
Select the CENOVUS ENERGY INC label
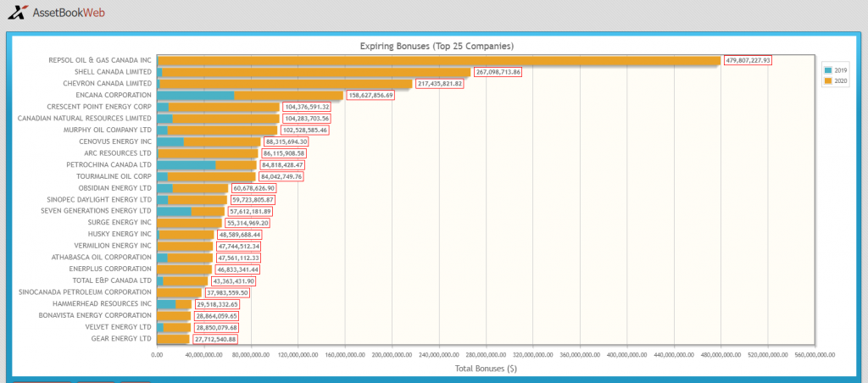[115, 142]
